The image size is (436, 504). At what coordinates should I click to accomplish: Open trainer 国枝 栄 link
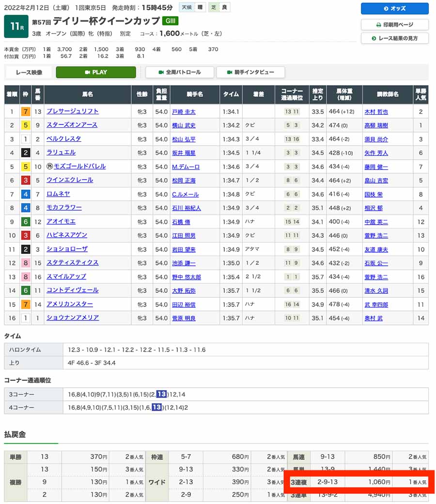(374, 195)
